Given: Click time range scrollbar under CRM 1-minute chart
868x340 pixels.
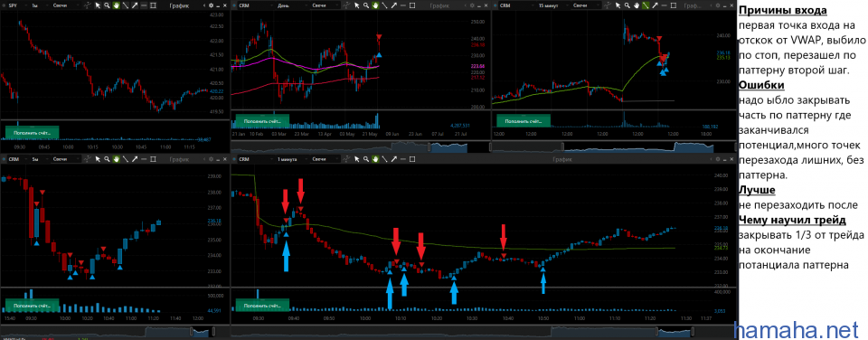Looking at the screenshot, I should point(483,331).
